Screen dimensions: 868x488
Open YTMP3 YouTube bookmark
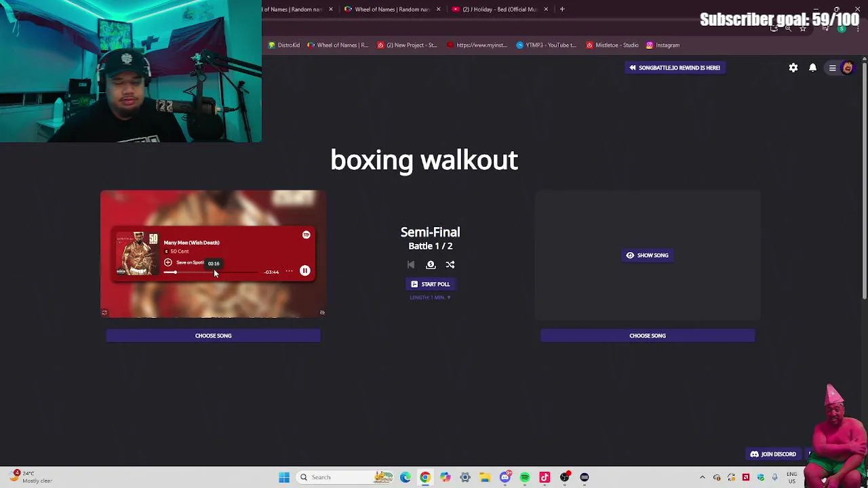(546, 45)
